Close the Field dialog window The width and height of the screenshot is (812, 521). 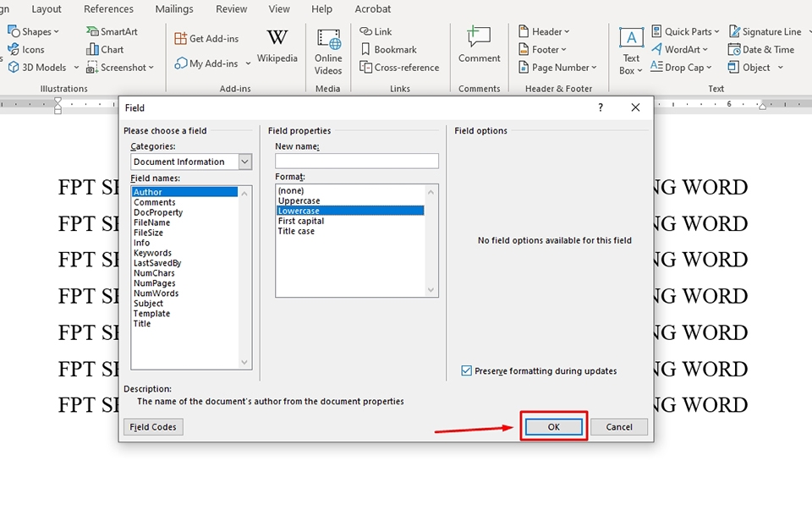click(x=635, y=107)
